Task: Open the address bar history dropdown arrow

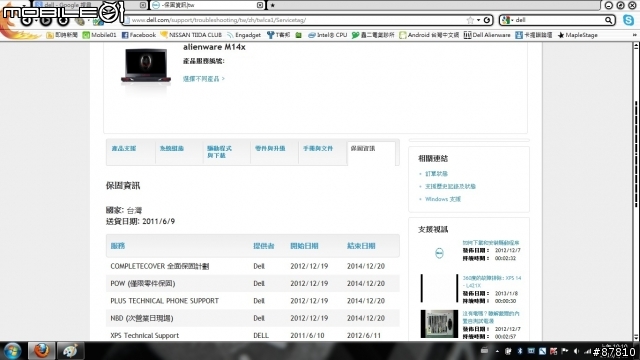Action: coord(478,20)
